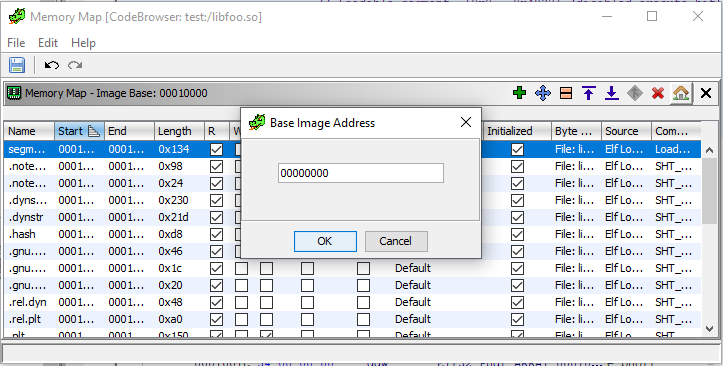Sort by the Source column header
723x366 pixels.
click(x=626, y=131)
